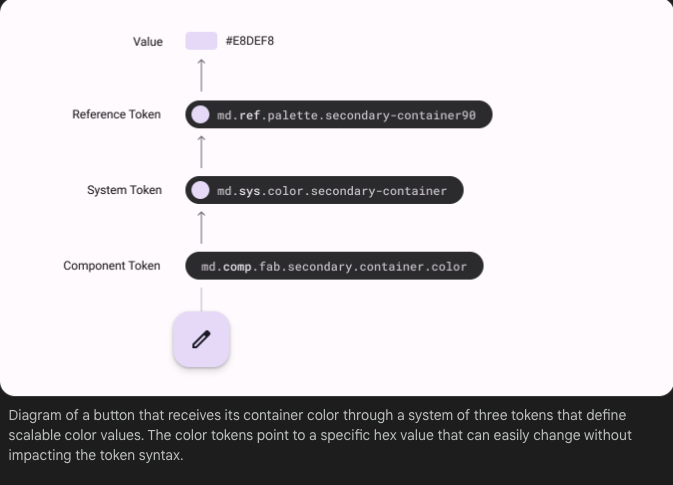Click the System Token label

(x=124, y=190)
